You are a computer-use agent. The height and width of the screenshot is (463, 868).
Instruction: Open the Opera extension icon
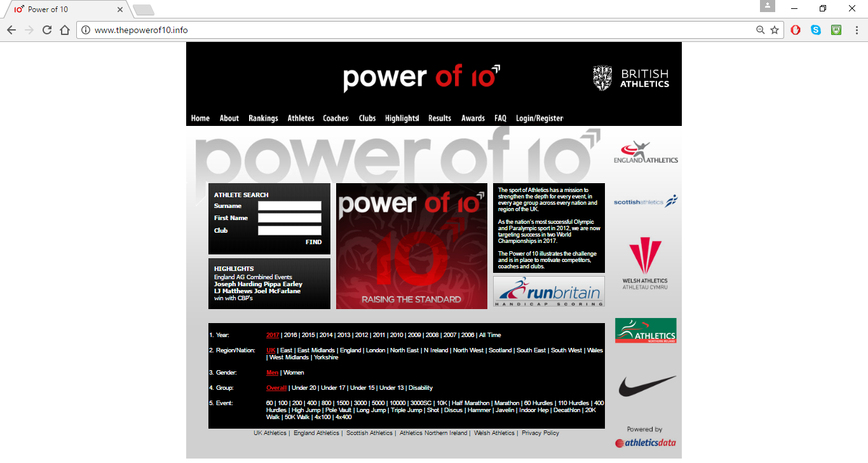(x=796, y=30)
